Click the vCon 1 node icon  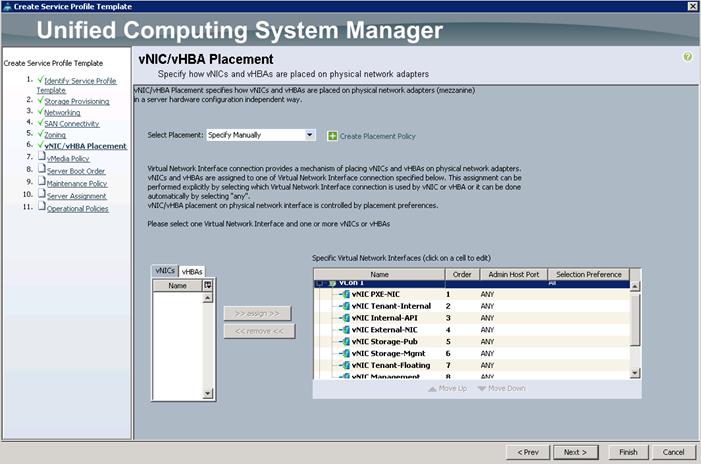pyautogui.click(x=332, y=283)
